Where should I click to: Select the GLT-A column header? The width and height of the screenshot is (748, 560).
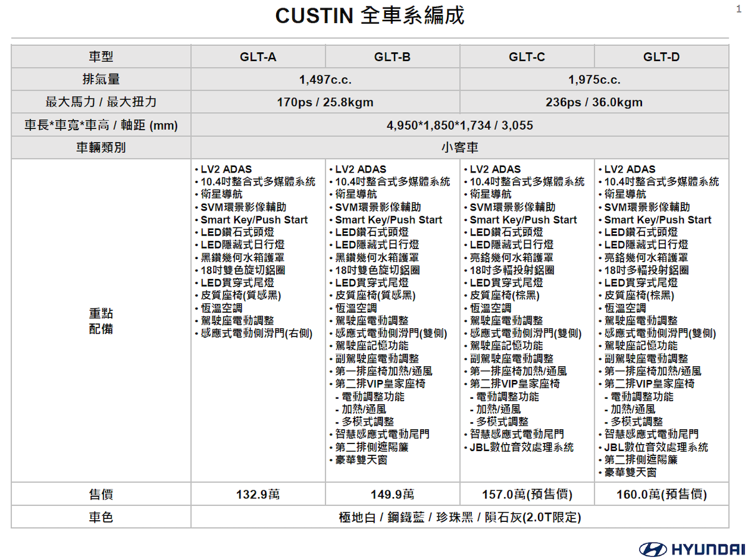[258, 56]
